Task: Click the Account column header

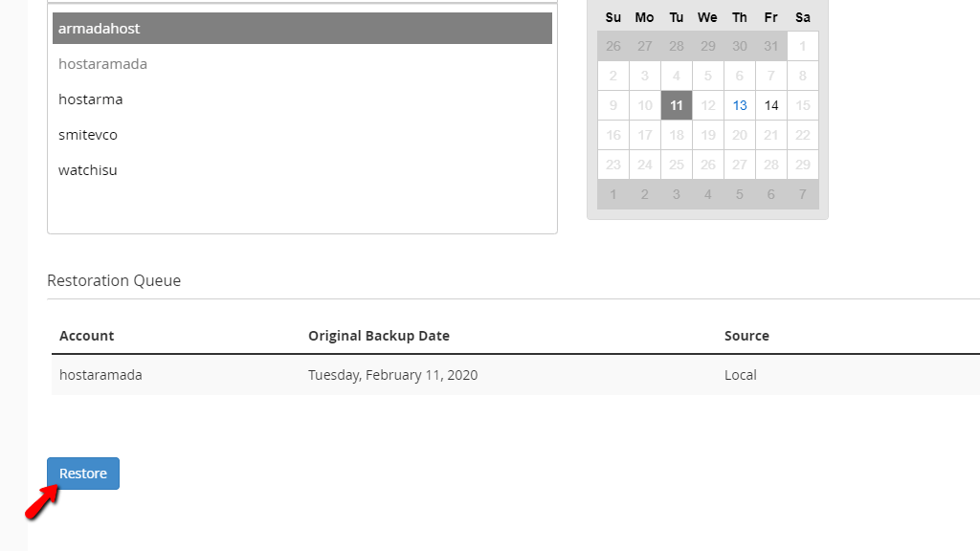Action: (x=87, y=336)
